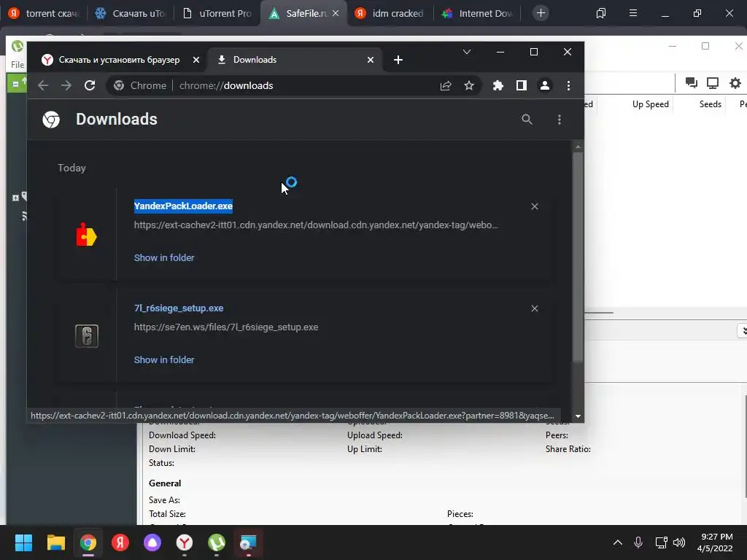The image size is (747, 560).
Task: Click the se7en.ws download source URL
Action: tap(226, 327)
